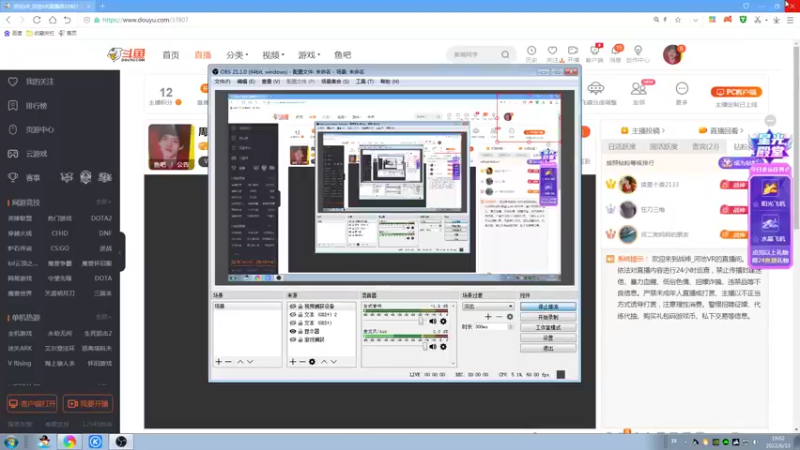Switch to 周活跃度 tab in ranking panel

click(663, 146)
